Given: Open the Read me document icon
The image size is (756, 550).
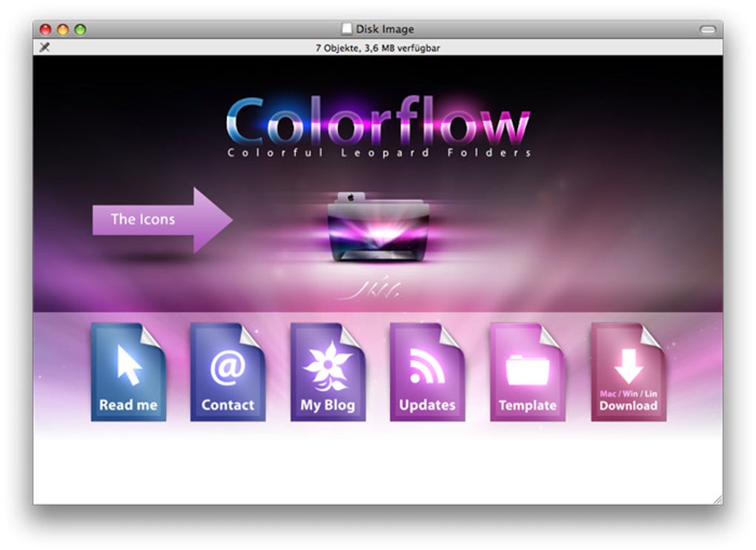Looking at the screenshot, I should (x=127, y=373).
